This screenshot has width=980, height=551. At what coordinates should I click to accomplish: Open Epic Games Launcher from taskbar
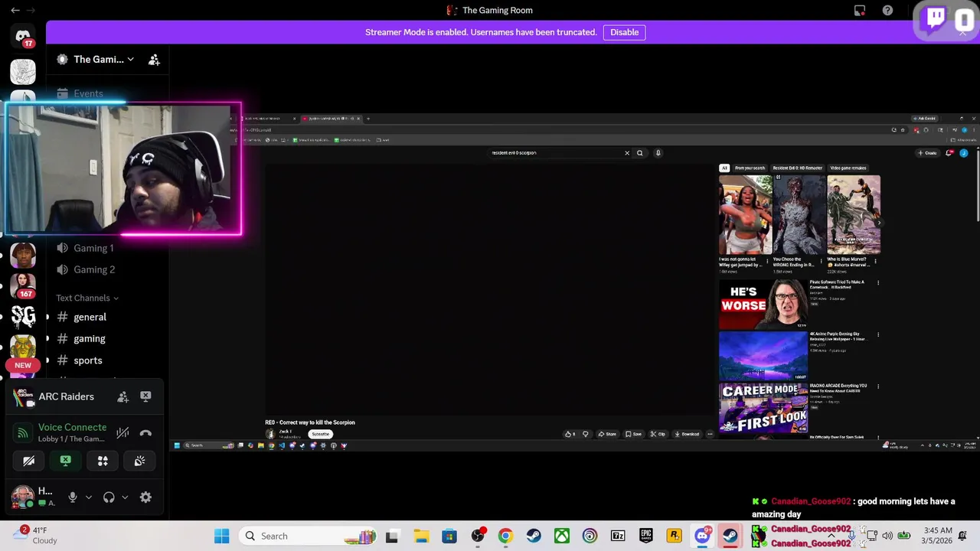click(646, 536)
